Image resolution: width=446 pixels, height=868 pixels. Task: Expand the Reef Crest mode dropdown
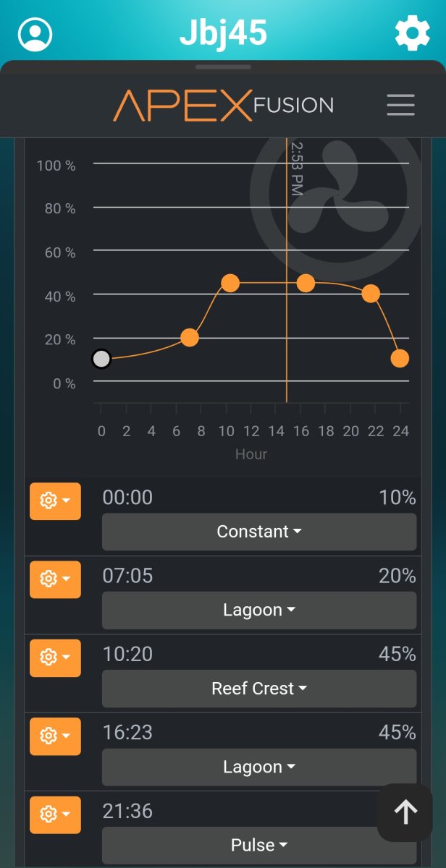[258, 689]
